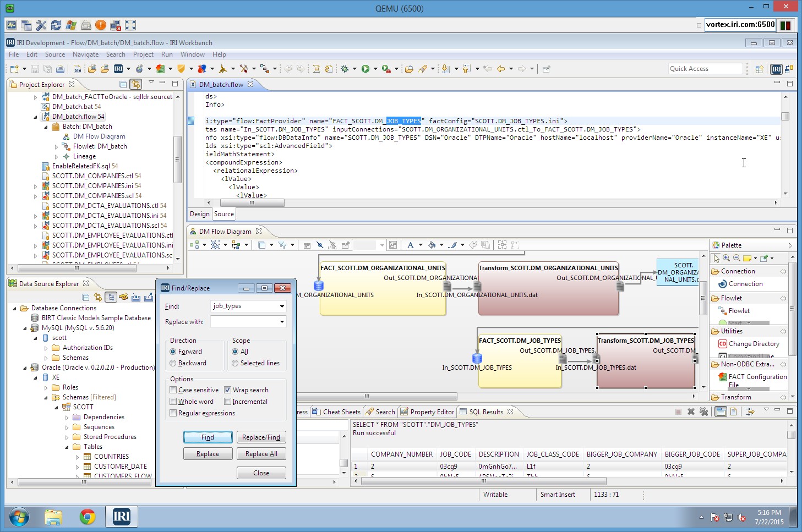Click Remove All Results double-X icon
The height and width of the screenshot is (532, 802).
pos(703,412)
